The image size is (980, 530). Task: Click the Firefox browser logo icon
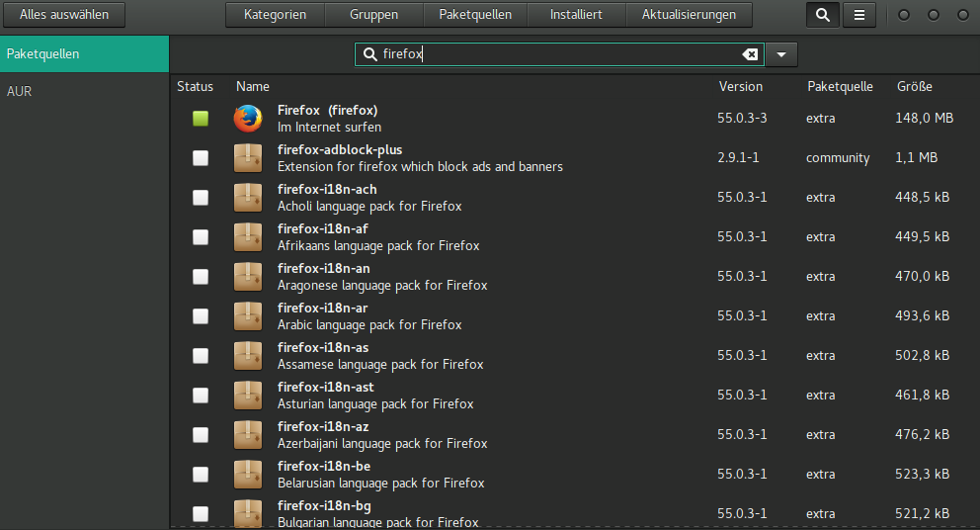click(248, 119)
